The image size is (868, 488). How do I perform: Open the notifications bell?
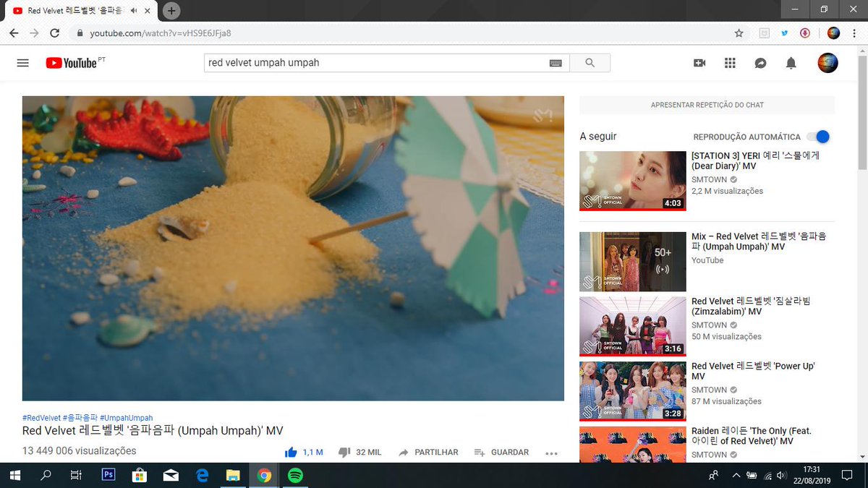pyautogui.click(x=791, y=63)
